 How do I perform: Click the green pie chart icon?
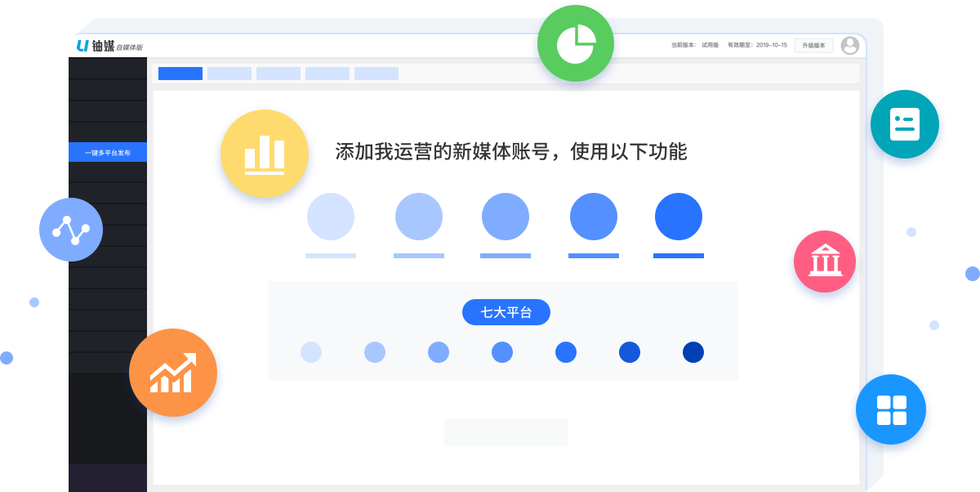[x=577, y=43]
